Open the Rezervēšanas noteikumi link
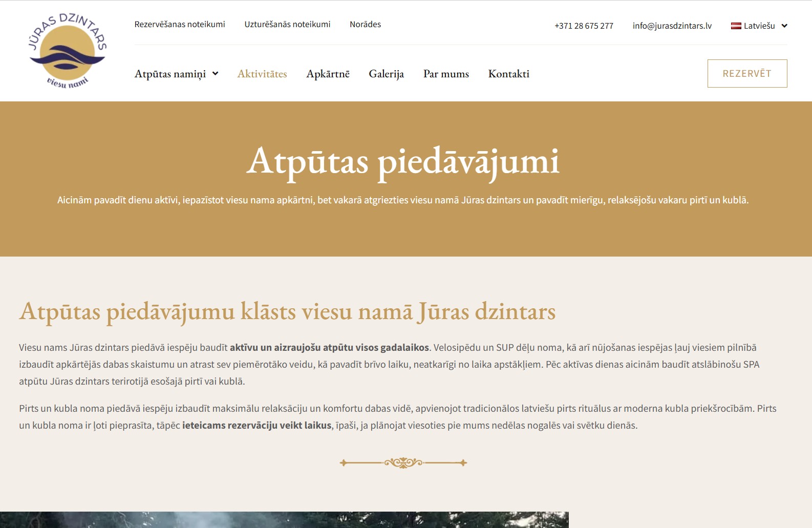Screen dimensions: 812x528 (x=180, y=25)
